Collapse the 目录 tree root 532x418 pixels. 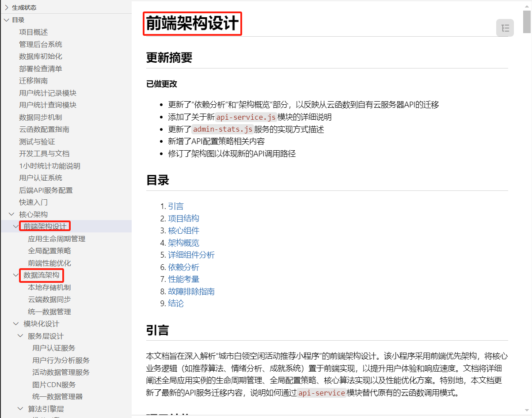pos(7,20)
